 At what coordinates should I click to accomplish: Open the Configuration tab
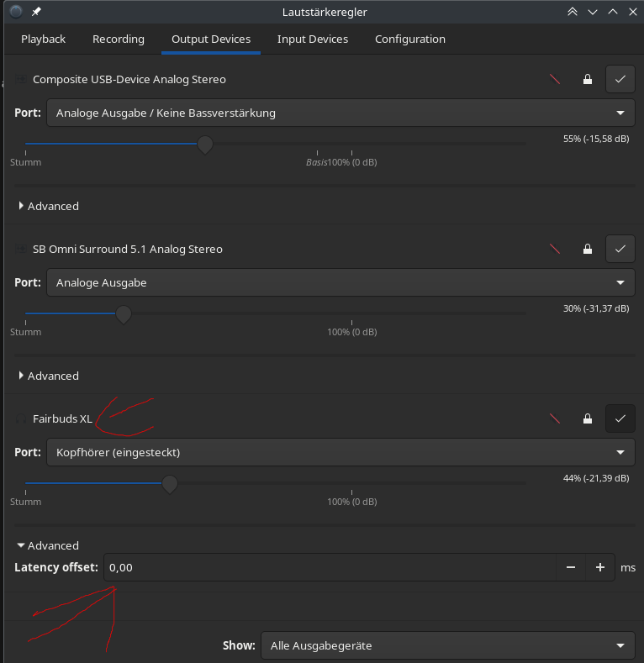410,39
